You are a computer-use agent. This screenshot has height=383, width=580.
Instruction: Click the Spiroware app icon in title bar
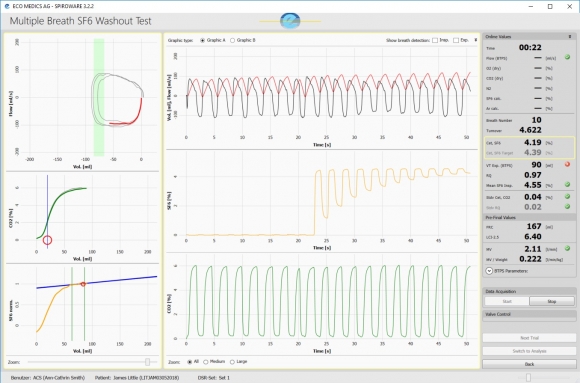point(7,6)
